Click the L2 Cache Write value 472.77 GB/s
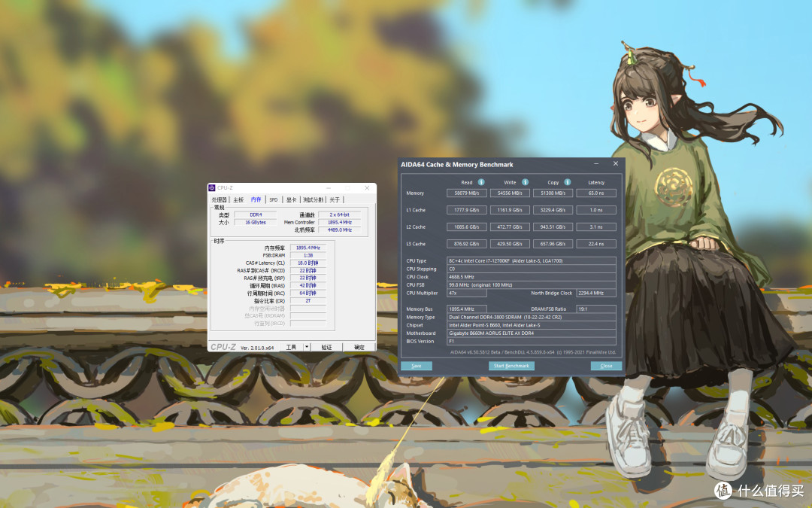This screenshot has height=508, width=812. tap(510, 227)
